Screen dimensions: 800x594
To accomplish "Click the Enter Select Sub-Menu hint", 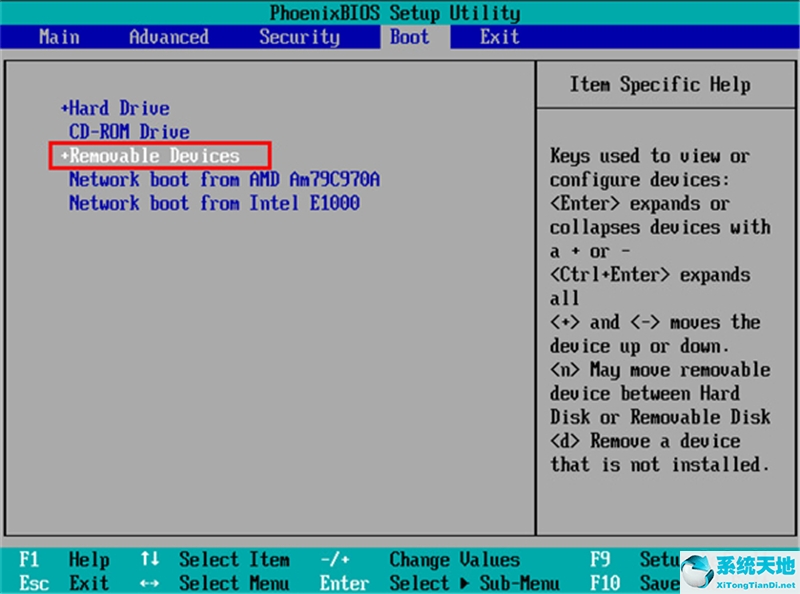I will (439, 583).
